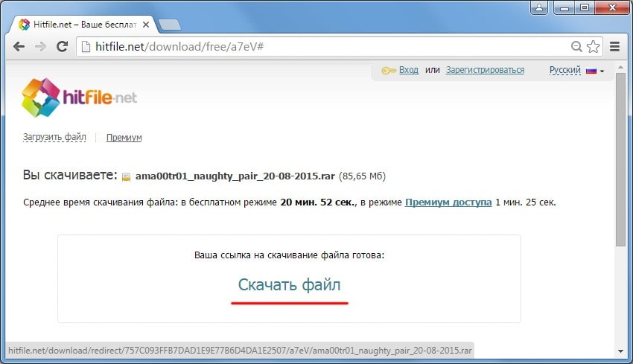This screenshot has width=633, height=364.
Task: Close the Hitfile.net tab
Action: pyautogui.click(x=146, y=25)
